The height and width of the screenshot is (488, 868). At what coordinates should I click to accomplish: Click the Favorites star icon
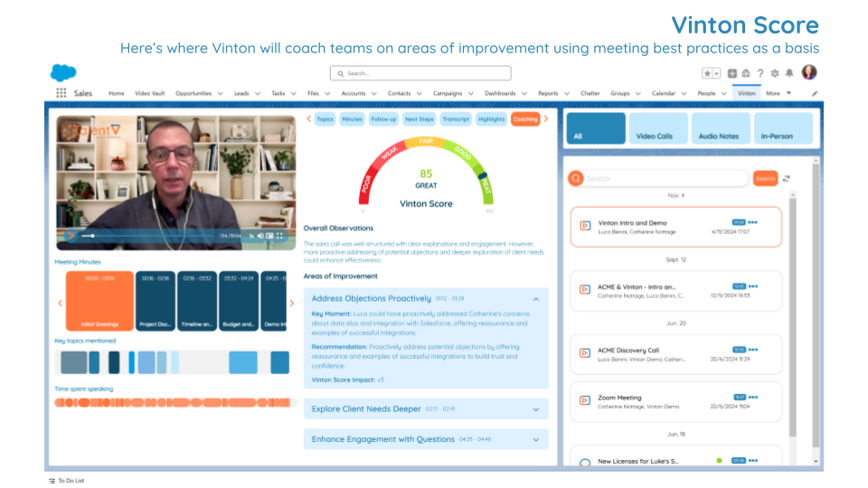click(707, 73)
